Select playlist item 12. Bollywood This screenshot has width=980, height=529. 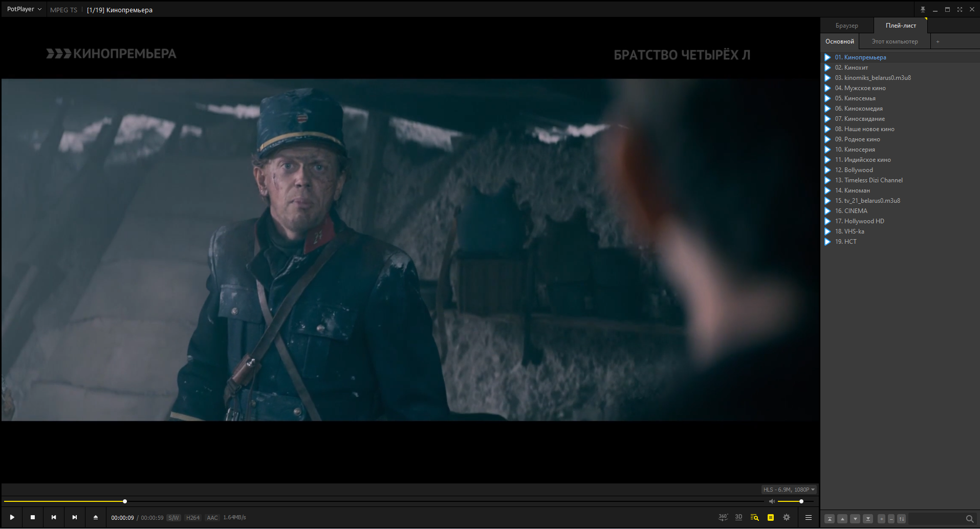[x=901, y=170]
